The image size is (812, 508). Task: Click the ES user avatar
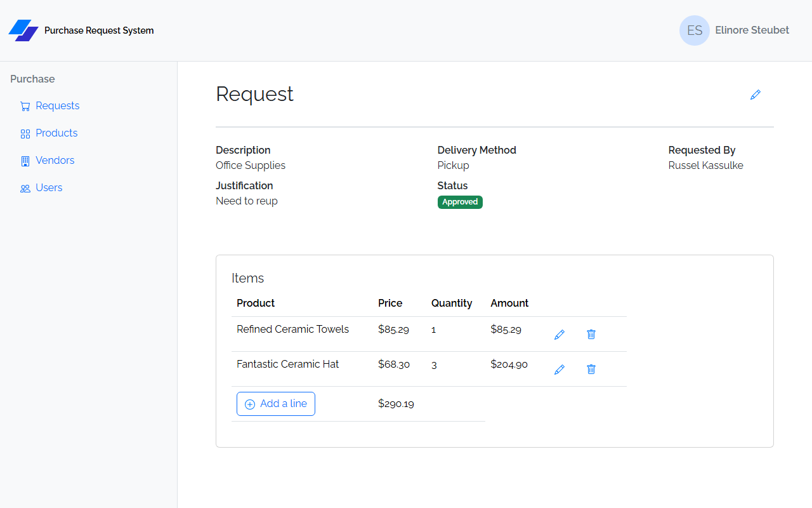click(x=695, y=30)
